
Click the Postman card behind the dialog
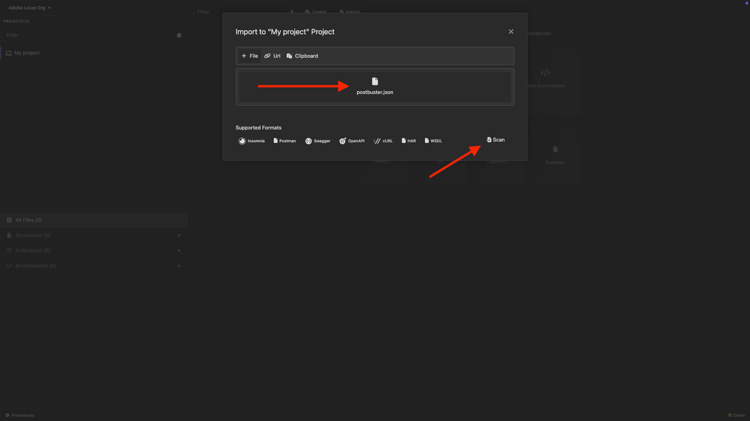coord(555,155)
